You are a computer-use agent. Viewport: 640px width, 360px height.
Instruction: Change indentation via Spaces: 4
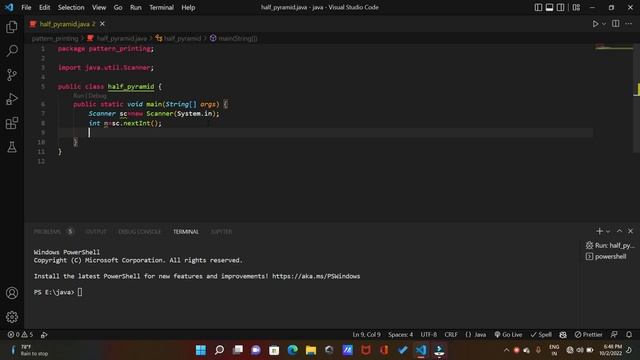(x=400, y=335)
